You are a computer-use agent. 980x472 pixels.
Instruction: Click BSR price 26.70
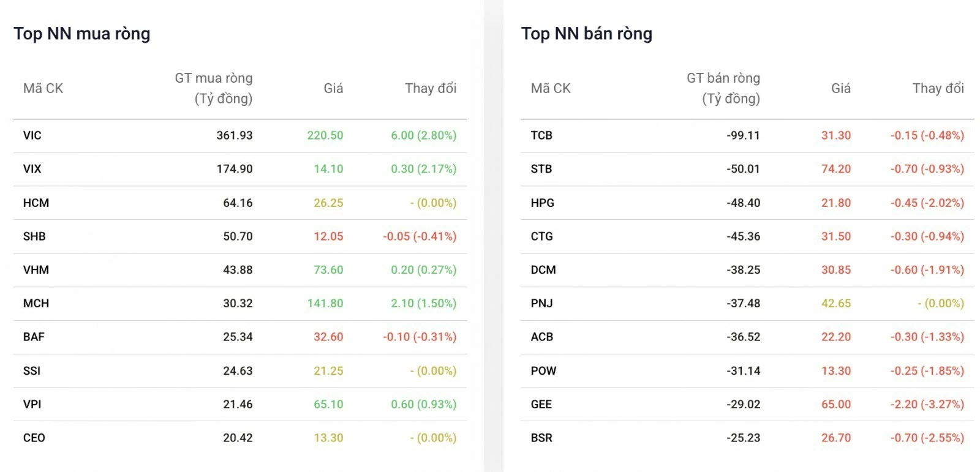[x=836, y=438]
